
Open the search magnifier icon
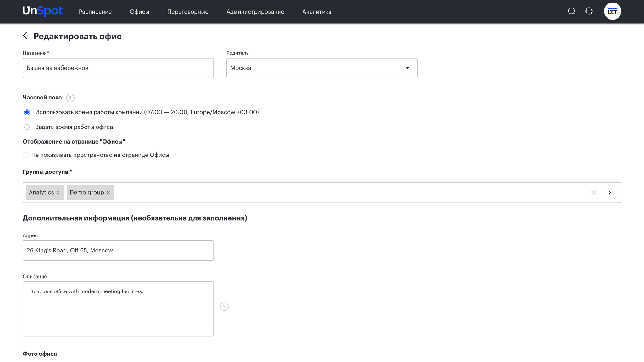(571, 11)
